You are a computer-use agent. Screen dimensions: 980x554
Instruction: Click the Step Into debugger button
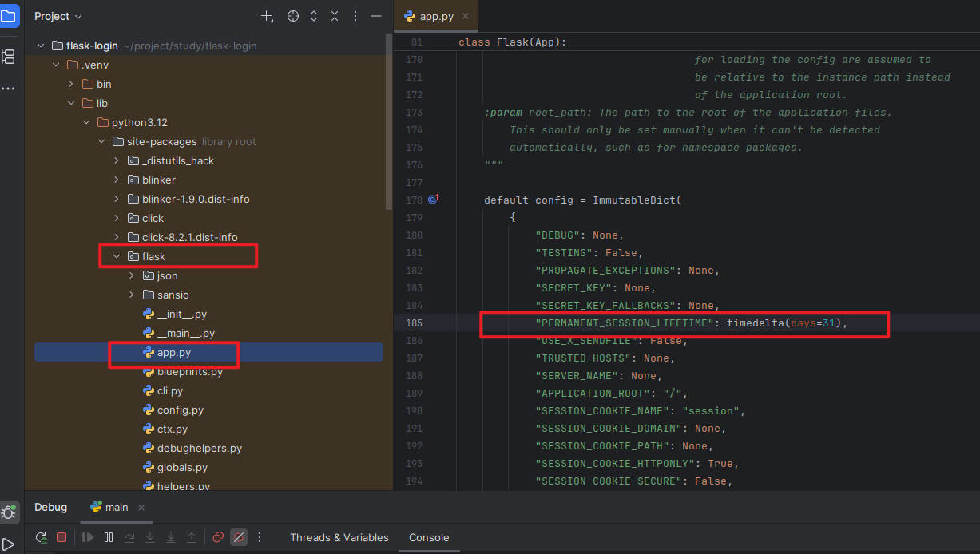click(x=150, y=537)
